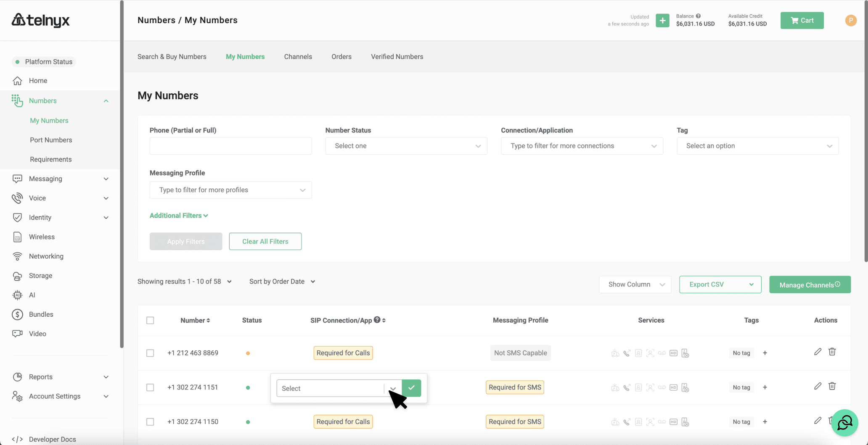Open Requirements in sidebar
The height and width of the screenshot is (445, 868).
tap(51, 159)
